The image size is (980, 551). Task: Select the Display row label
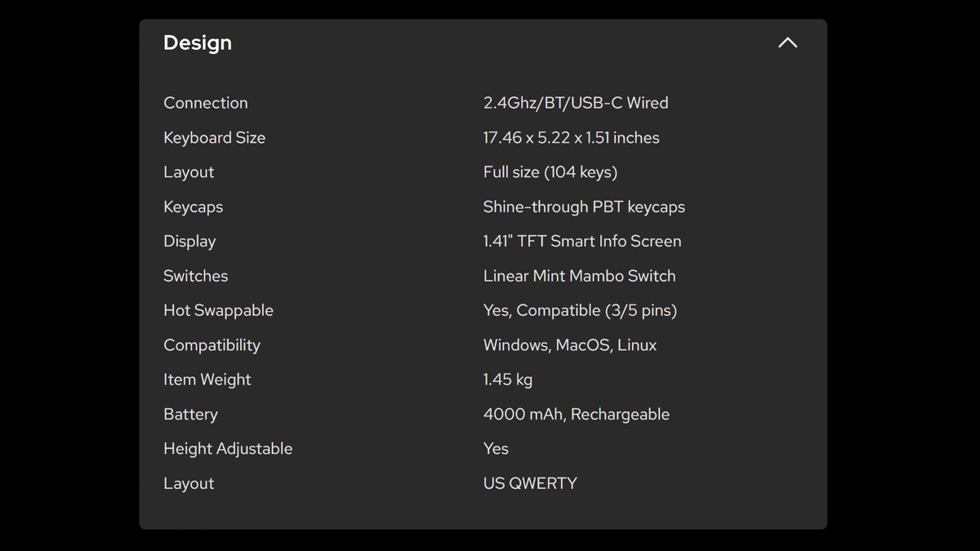(x=189, y=242)
